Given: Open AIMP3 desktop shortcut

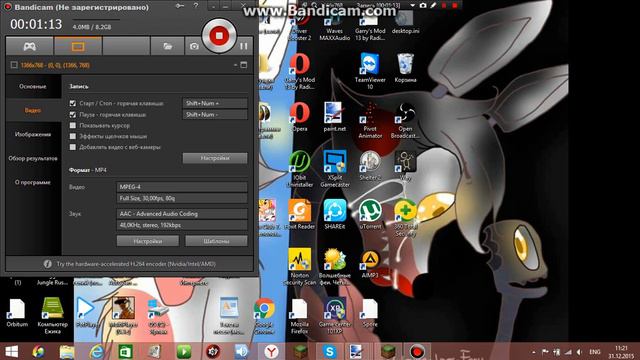Looking at the screenshot, I should 370,264.
